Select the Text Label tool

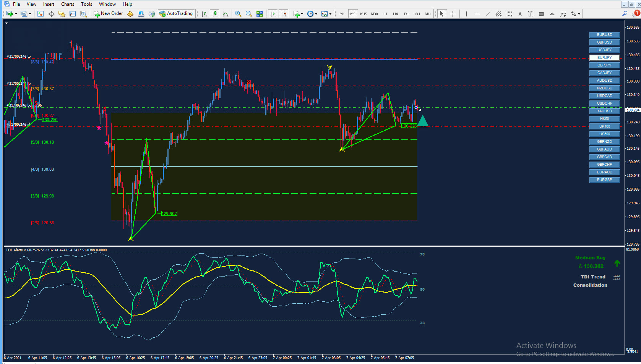(x=531, y=14)
